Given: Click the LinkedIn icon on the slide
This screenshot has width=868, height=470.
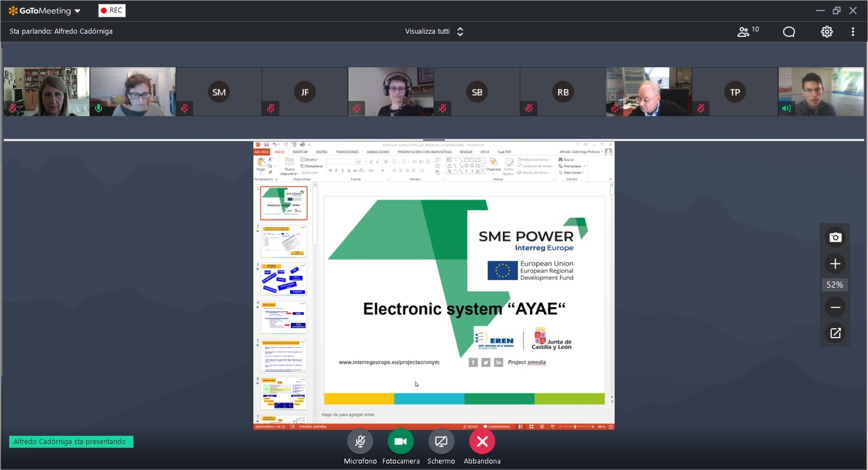Looking at the screenshot, I should coord(499,363).
